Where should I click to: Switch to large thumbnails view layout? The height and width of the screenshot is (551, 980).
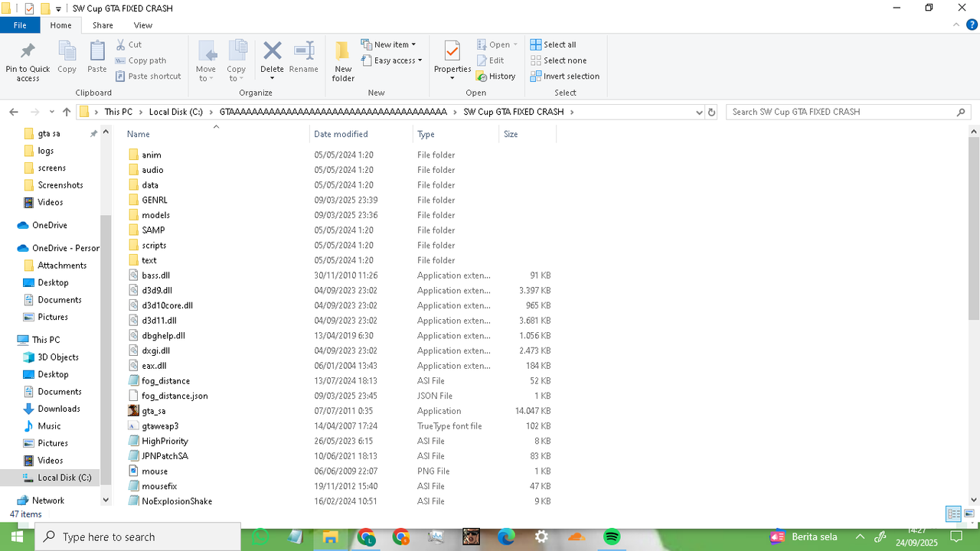[970, 514]
